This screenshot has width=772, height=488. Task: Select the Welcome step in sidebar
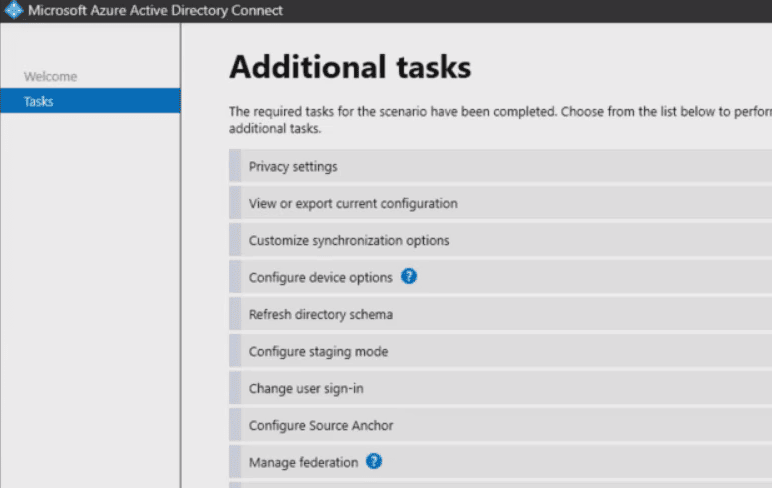point(50,76)
